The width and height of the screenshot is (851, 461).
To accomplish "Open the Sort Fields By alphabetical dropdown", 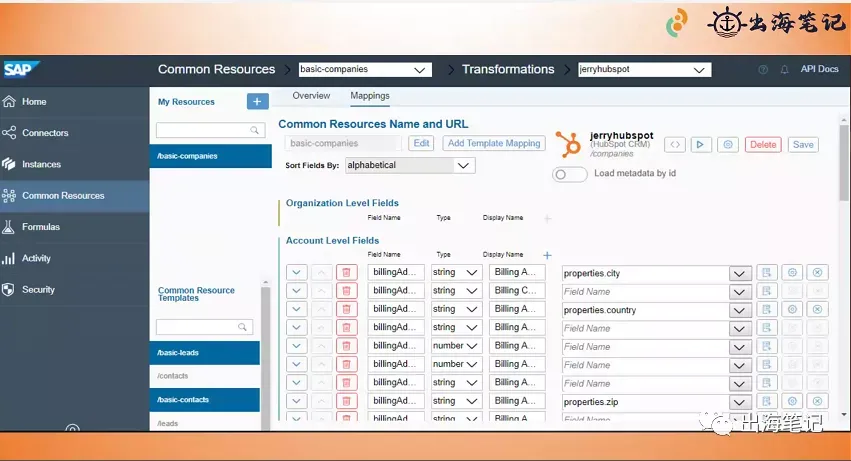I will click(x=410, y=165).
